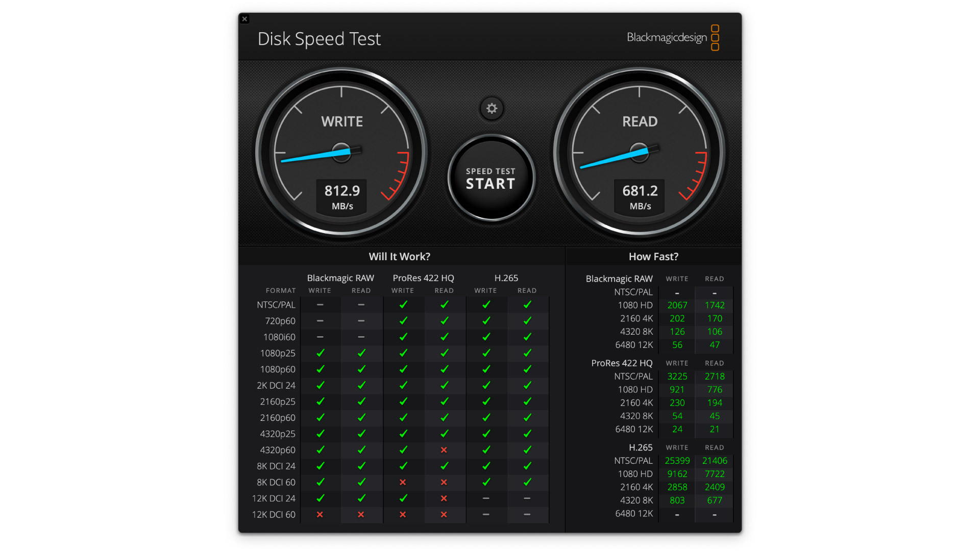The image size is (980, 551).
Task: Click the How Fast? header
Action: coord(653,257)
